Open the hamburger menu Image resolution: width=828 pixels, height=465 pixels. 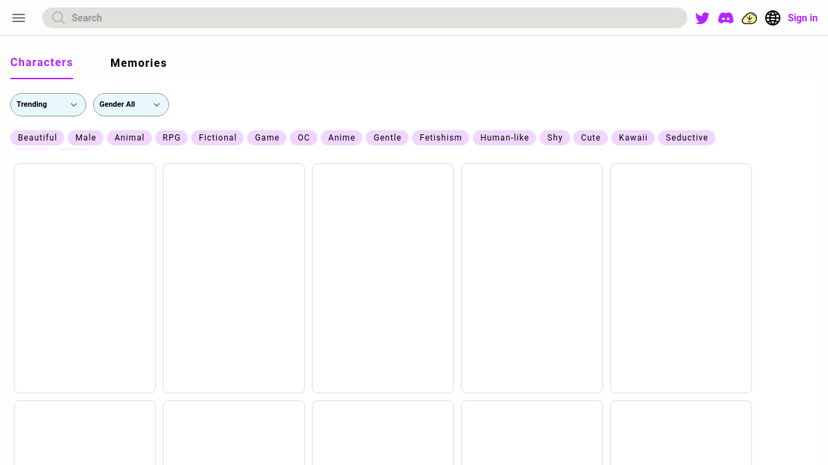18,18
